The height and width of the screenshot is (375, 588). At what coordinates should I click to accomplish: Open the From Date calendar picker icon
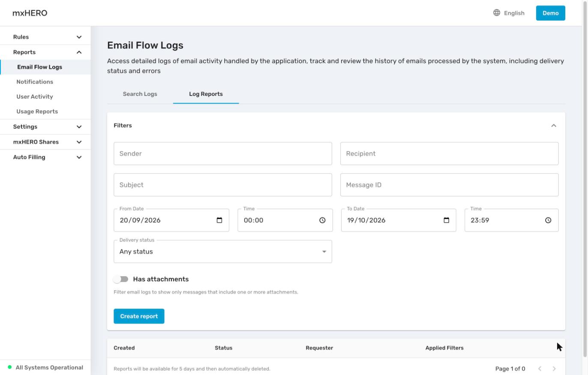(x=219, y=220)
